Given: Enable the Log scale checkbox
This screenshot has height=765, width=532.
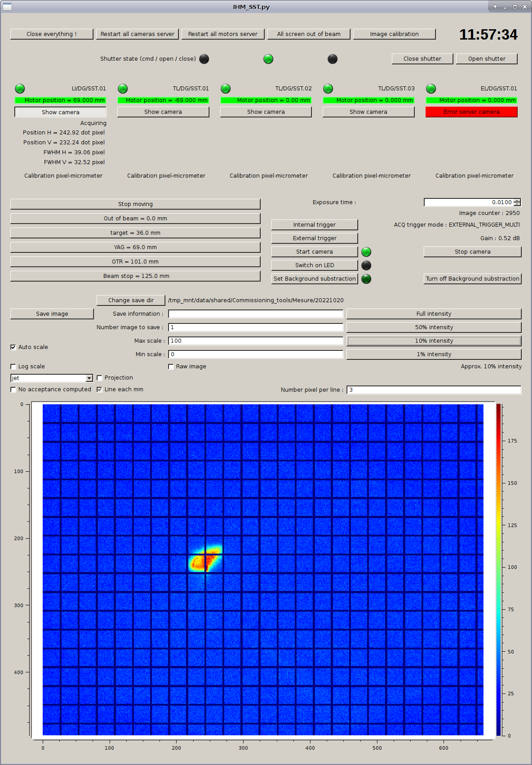Looking at the screenshot, I should [x=13, y=367].
